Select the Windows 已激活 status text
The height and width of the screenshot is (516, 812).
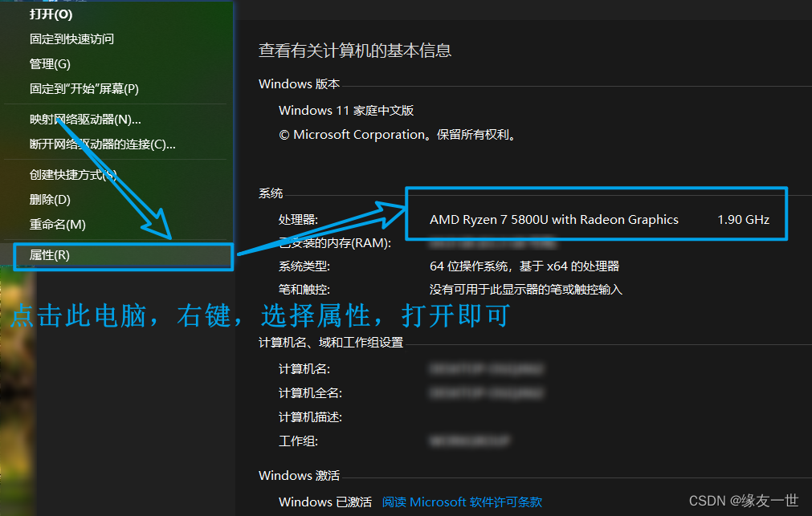[x=325, y=502]
